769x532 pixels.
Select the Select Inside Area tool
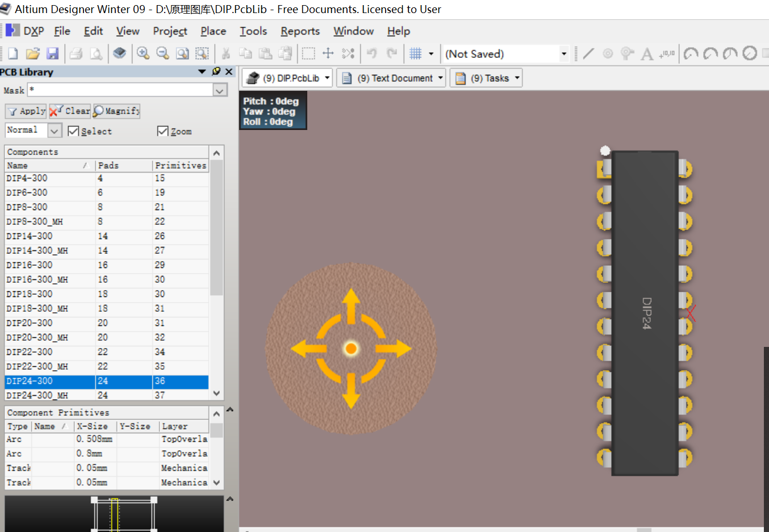tap(308, 53)
